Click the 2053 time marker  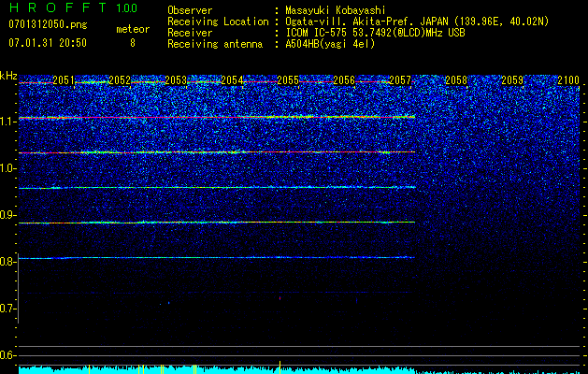(176, 80)
